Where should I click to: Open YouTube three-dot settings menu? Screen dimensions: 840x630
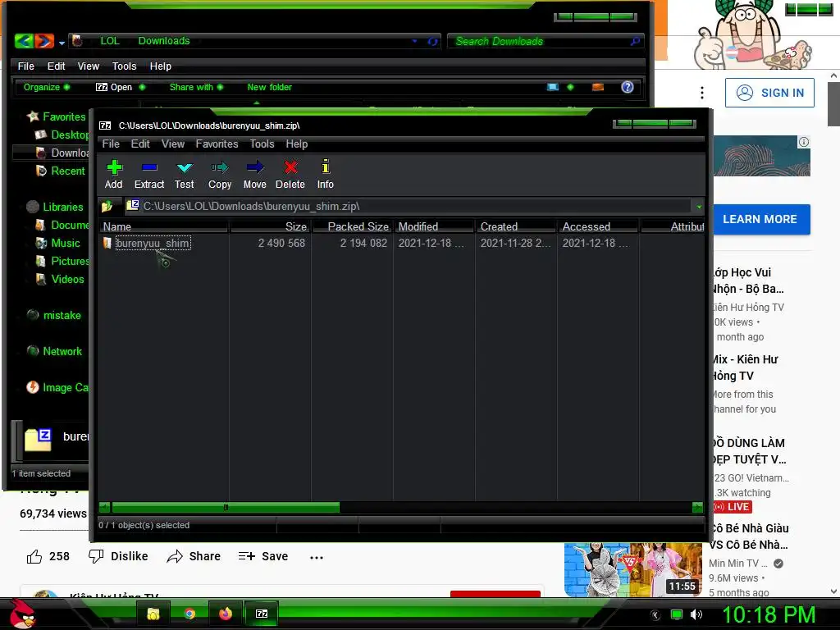pyautogui.click(x=702, y=93)
